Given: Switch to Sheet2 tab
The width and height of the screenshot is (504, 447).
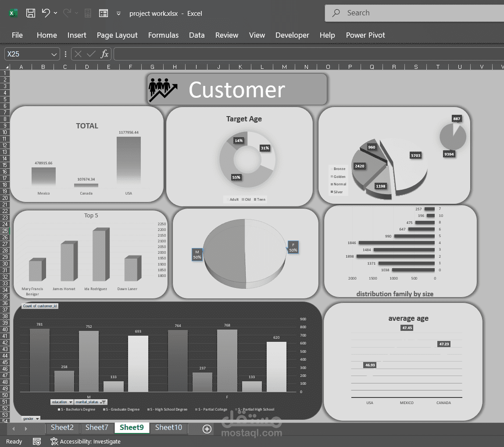Looking at the screenshot, I should pos(62,427).
